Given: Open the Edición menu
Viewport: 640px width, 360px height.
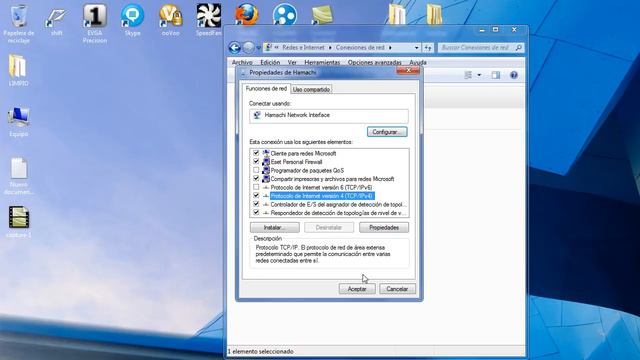Looking at the screenshot, I should 270,62.
